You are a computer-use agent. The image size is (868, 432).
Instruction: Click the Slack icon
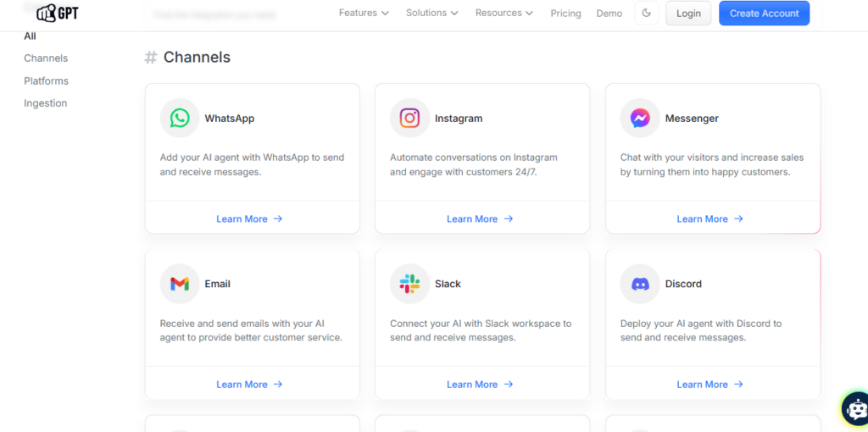(x=409, y=284)
